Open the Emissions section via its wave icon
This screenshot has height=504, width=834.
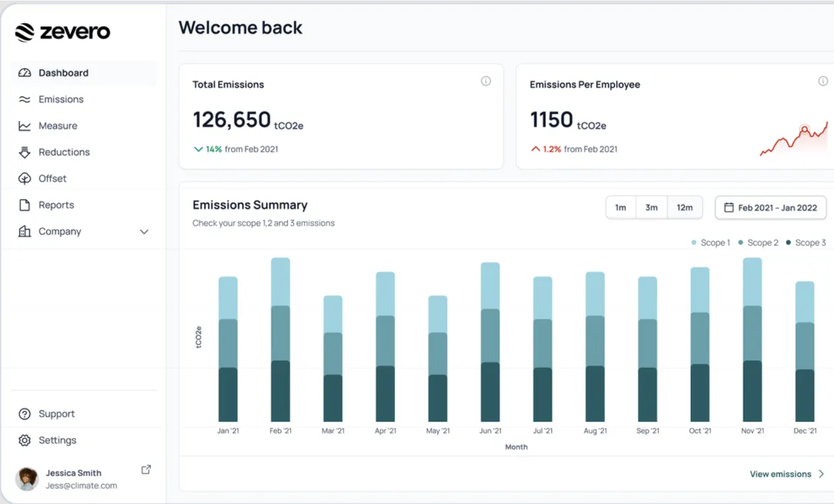click(x=24, y=99)
